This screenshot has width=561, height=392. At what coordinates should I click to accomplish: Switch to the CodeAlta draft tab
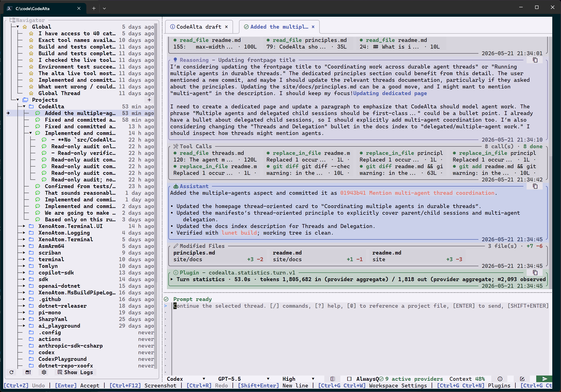click(199, 27)
